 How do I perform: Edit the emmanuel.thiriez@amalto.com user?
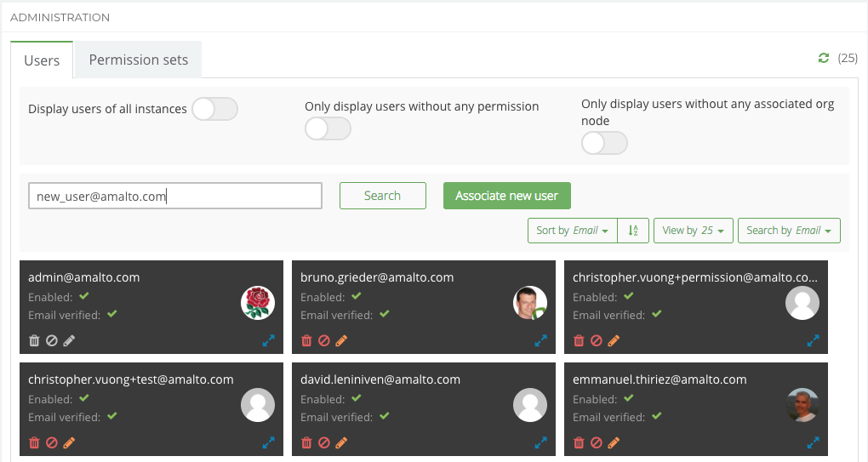pyautogui.click(x=614, y=442)
